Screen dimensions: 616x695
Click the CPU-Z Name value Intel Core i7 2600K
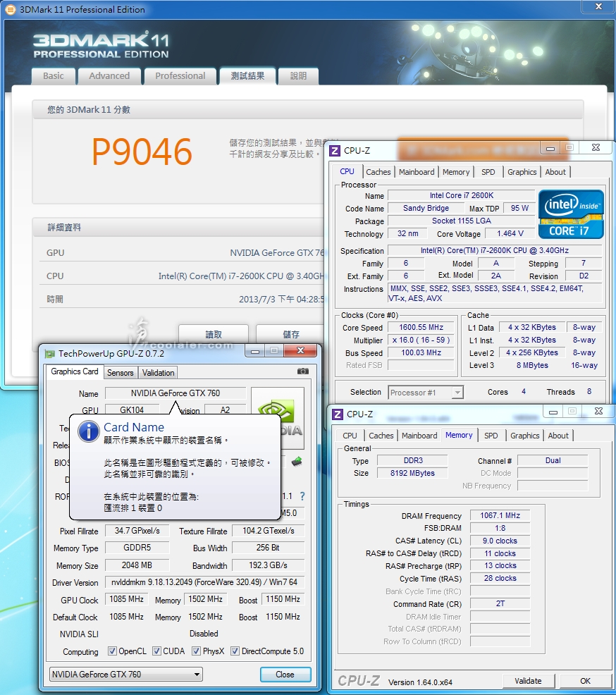(x=462, y=195)
